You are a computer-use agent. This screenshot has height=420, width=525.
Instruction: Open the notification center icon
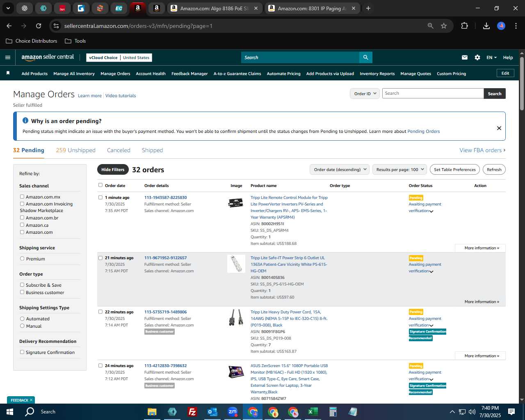click(511, 412)
